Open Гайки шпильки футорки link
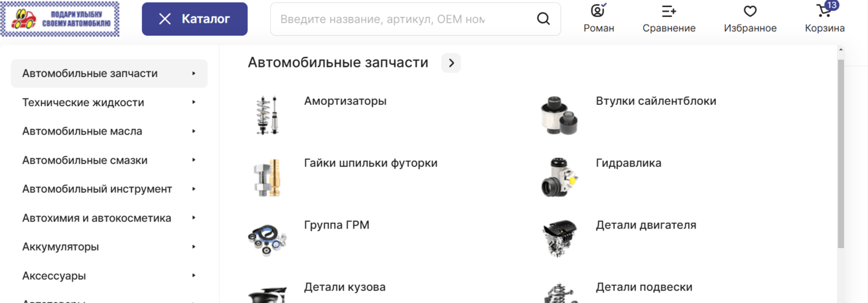Screen dimensions: 868x303 371,163
